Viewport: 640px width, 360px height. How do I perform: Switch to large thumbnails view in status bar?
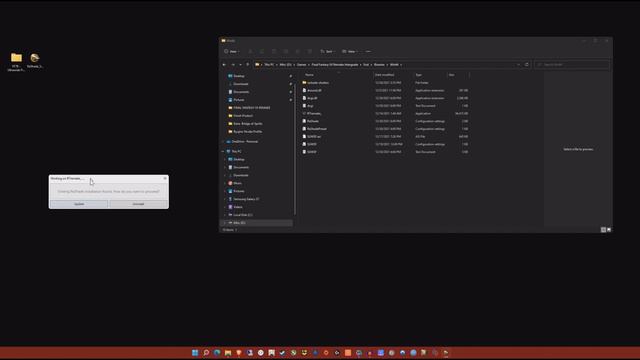coord(609,230)
